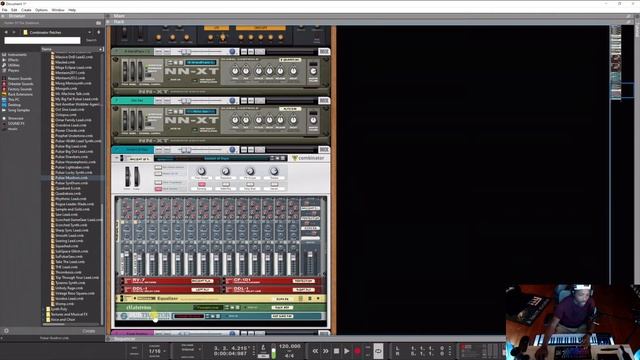The width and height of the screenshot is (640, 360).
Task: Open Song Samples location
Action: pos(16,110)
